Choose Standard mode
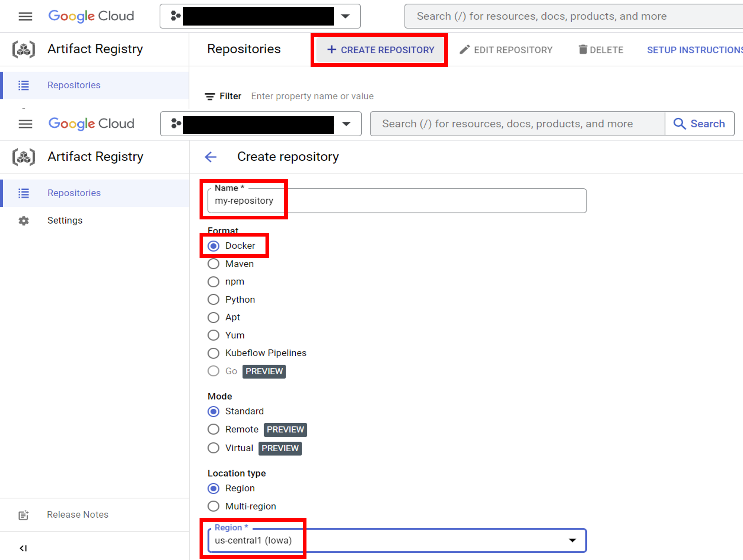The height and width of the screenshot is (560, 743). [213, 411]
